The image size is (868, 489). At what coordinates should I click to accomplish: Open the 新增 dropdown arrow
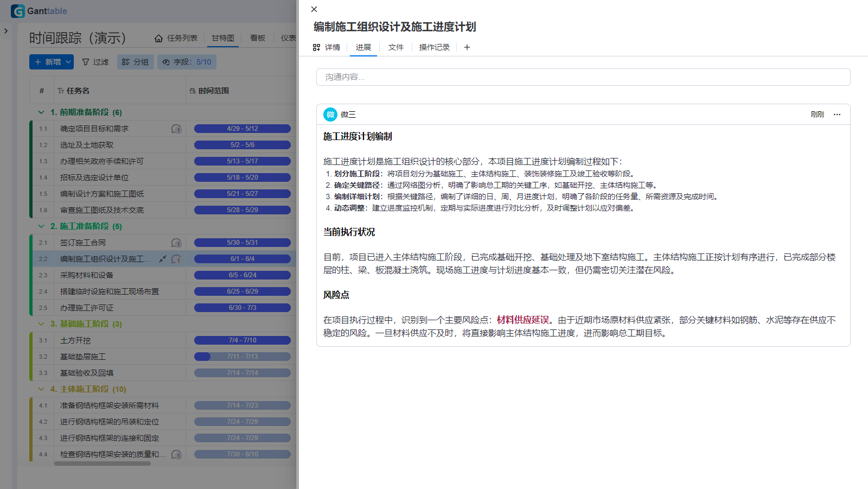coord(69,62)
